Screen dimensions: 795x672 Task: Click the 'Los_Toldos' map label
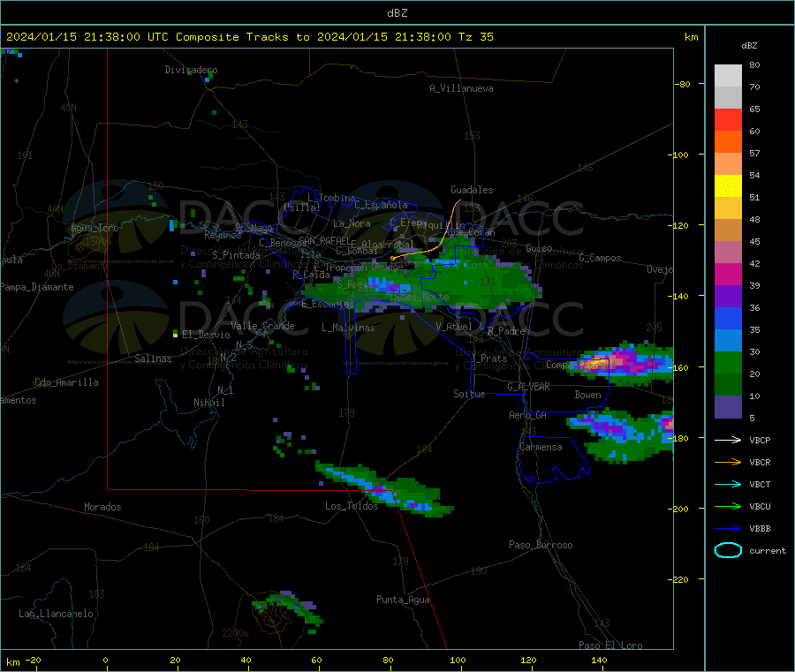(352, 506)
